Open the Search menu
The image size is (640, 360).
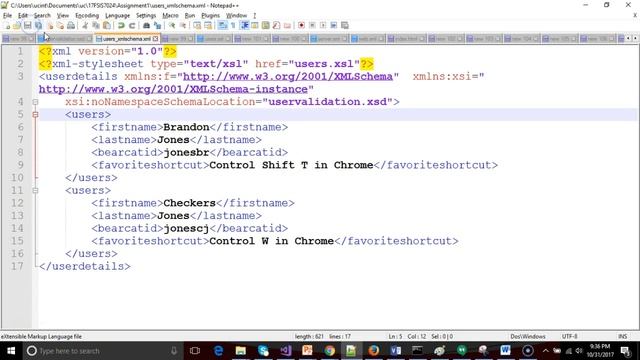42,16
